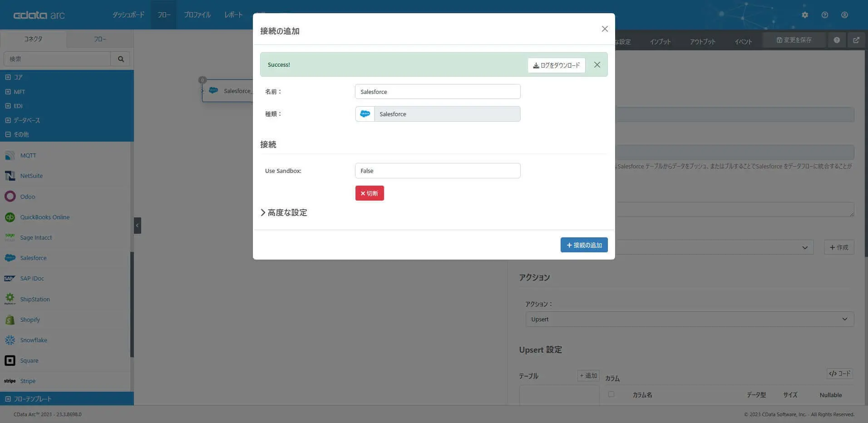868x423 pixels.
Task: Click the red 切断 disconnect button
Action: [x=370, y=193]
